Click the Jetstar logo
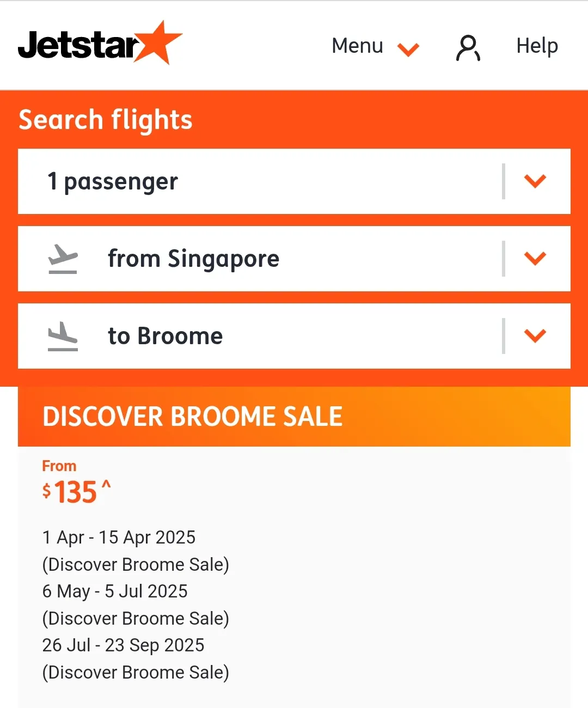This screenshot has height=708, width=588. pos(100,44)
